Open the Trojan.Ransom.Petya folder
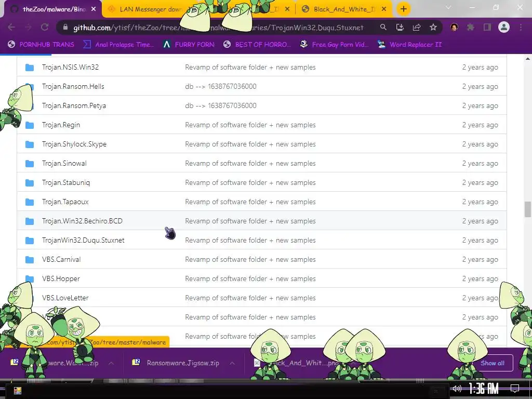Image resolution: width=532 pixels, height=399 pixels. click(x=74, y=105)
